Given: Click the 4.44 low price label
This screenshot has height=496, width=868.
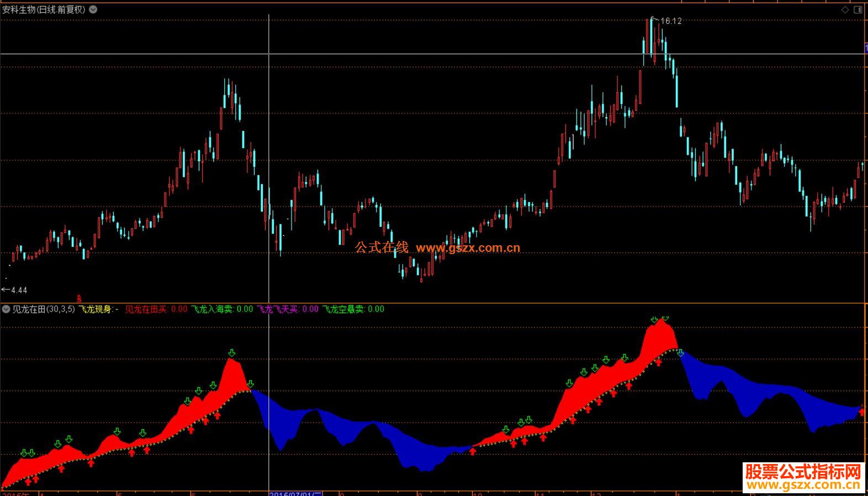Looking at the screenshot, I should (x=19, y=290).
